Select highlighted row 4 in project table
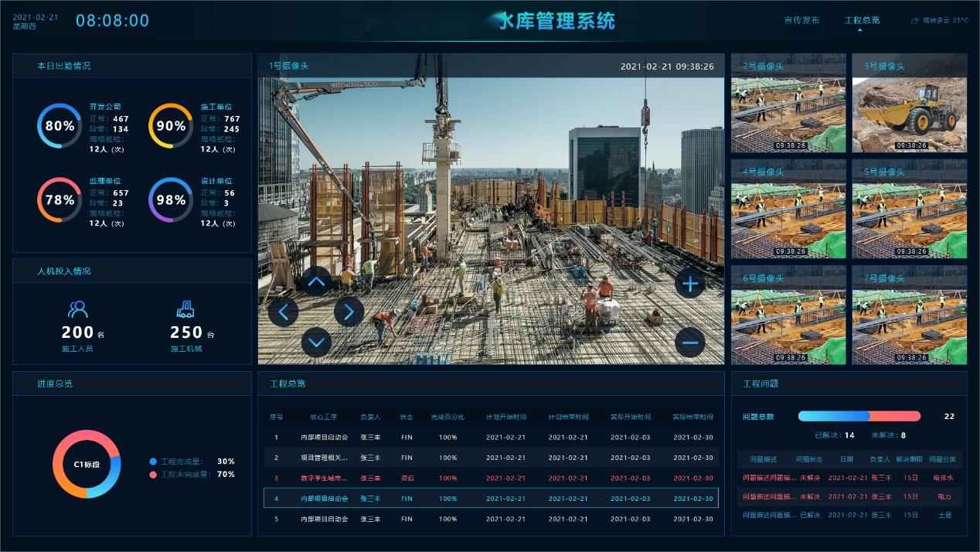Image resolution: width=980 pixels, height=552 pixels. [x=491, y=499]
